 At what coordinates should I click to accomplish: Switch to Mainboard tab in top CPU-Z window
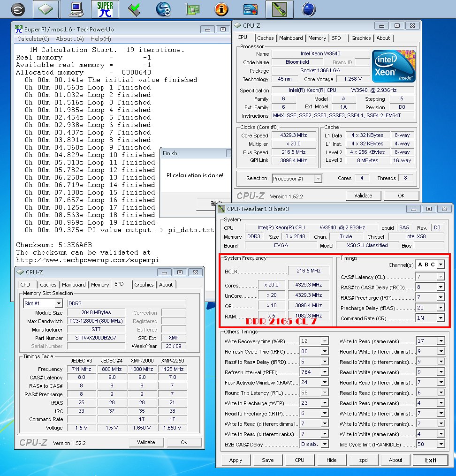291,38
